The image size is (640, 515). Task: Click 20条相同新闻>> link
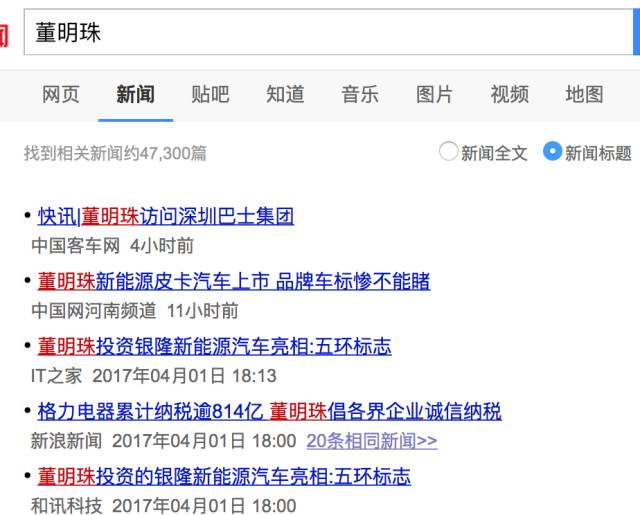click(x=372, y=441)
